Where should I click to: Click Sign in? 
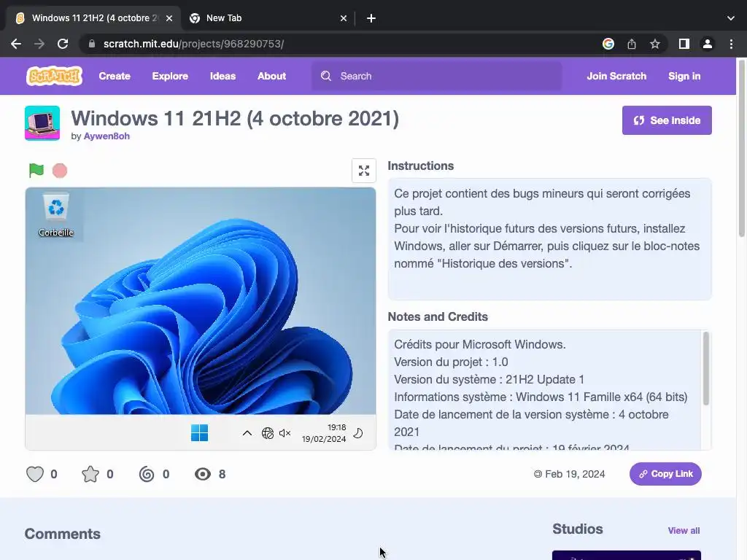(x=684, y=76)
